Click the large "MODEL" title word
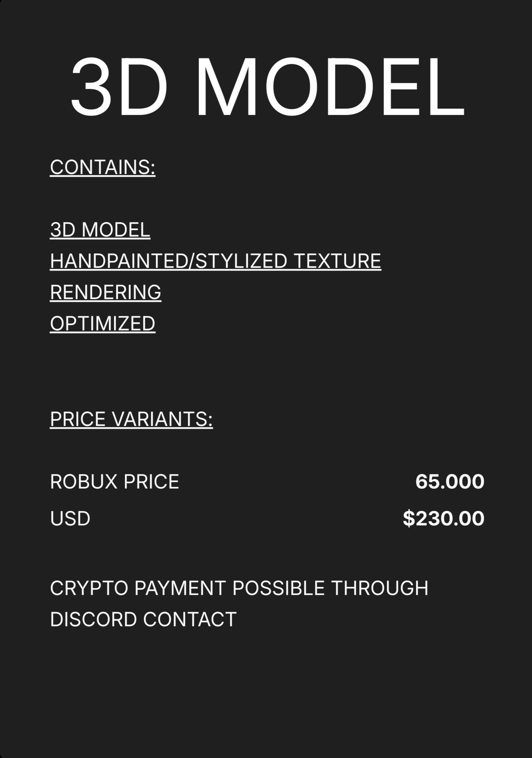The width and height of the screenshot is (532, 758). click(330, 87)
